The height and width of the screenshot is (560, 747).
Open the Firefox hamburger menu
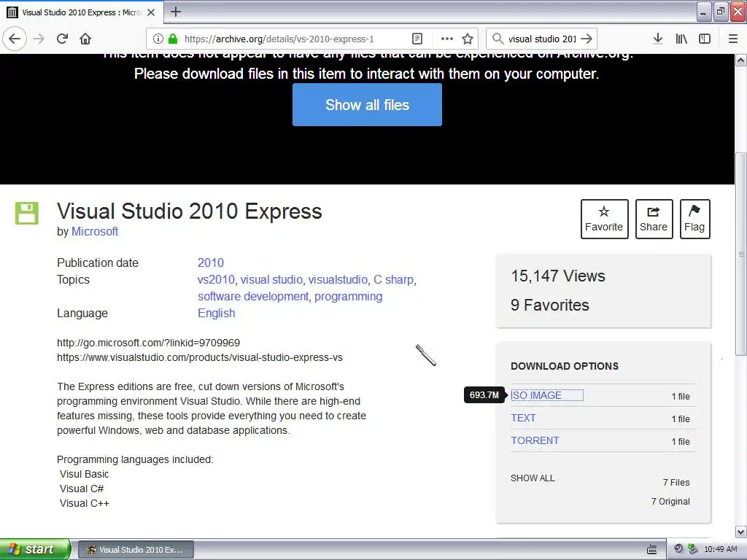click(x=733, y=39)
